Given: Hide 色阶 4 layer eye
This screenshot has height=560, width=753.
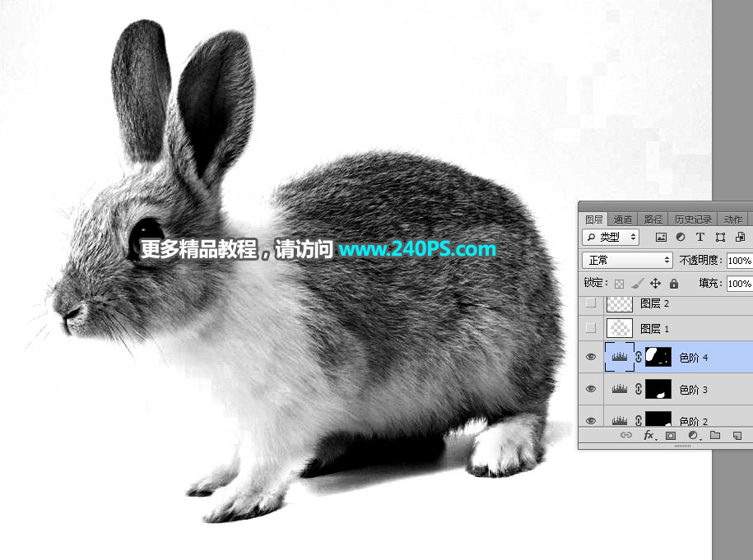Looking at the screenshot, I should click(x=591, y=357).
